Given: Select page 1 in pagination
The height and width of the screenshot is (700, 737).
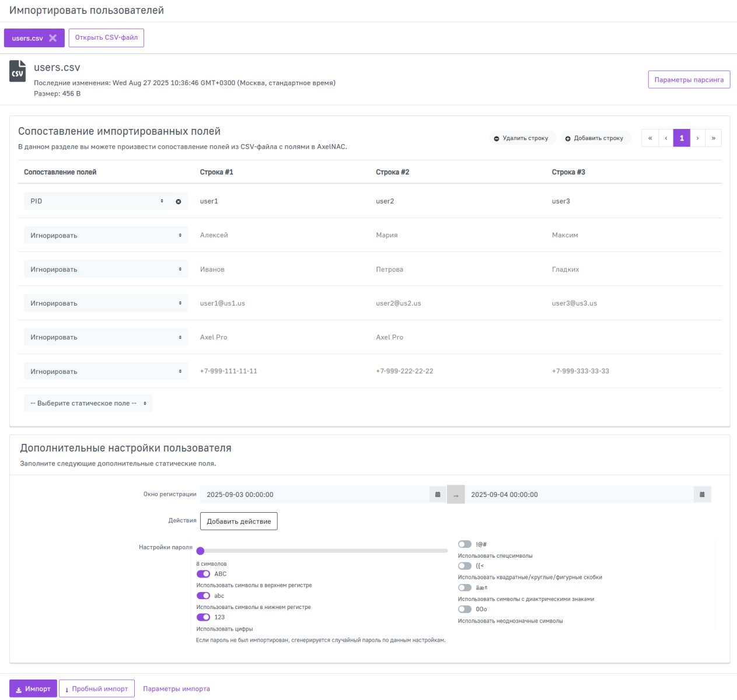Looking at the screenshot, I should (x=682, y=138).
